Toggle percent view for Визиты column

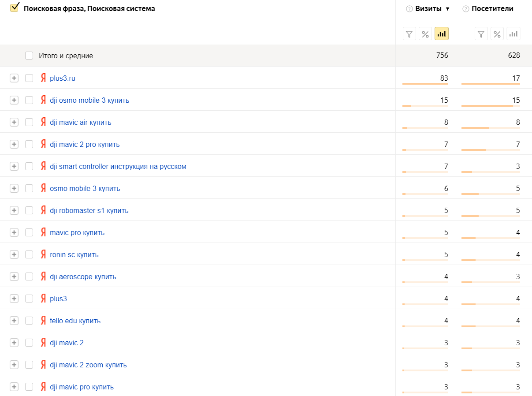[425, 34]
